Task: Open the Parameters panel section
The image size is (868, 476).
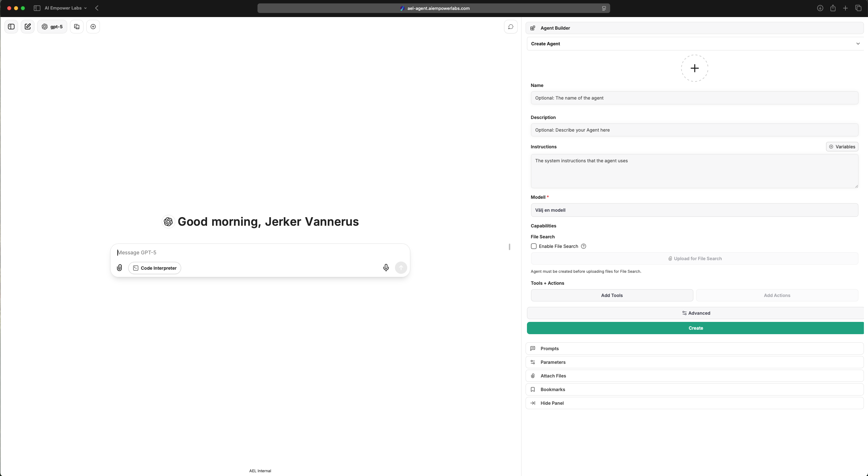Action: click(x=694, y=362)
